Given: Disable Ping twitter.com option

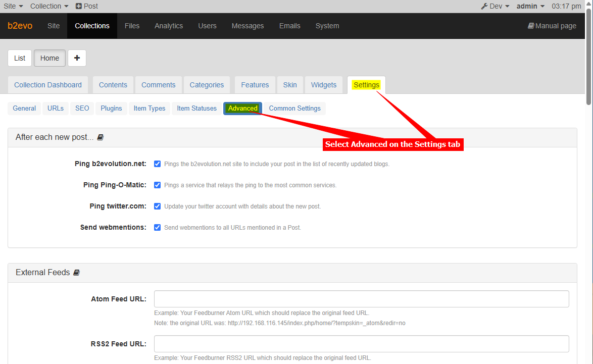Looking at the screenshot, I should (x=158, y=206).
